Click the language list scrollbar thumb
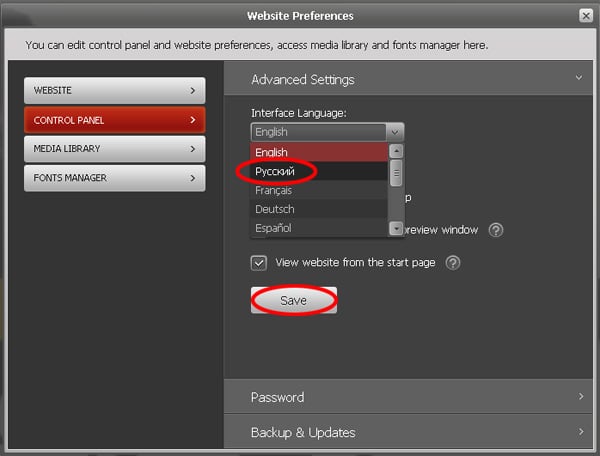Screen dimensions: 600x456 (396, 174)
